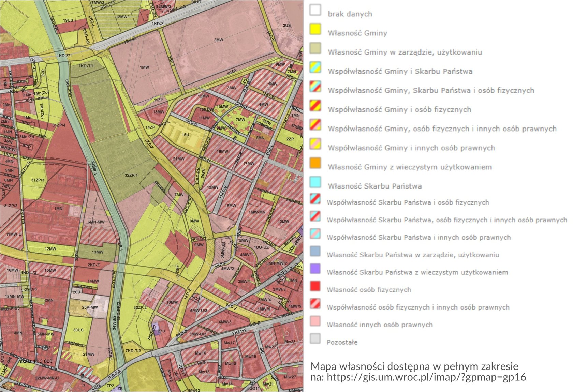
Task: Select the pink Własność innych osób prawnych swatch
Action: coord(315,321)
